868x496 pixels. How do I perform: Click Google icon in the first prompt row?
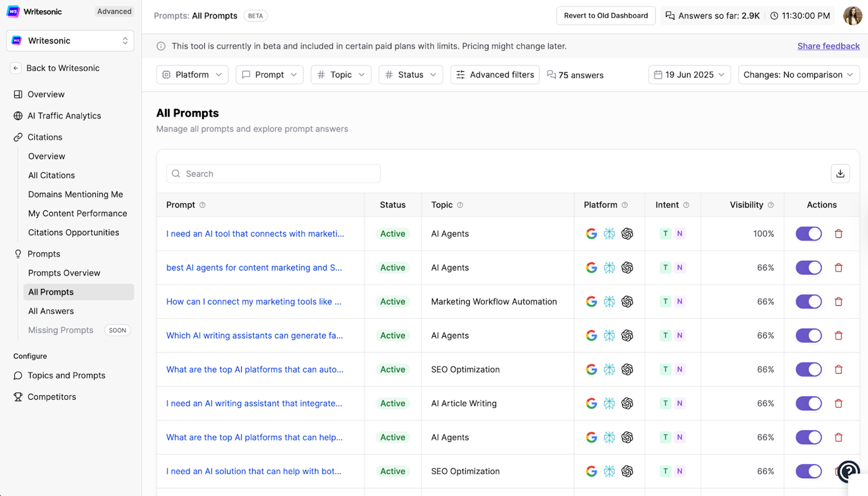coord(591,234)
